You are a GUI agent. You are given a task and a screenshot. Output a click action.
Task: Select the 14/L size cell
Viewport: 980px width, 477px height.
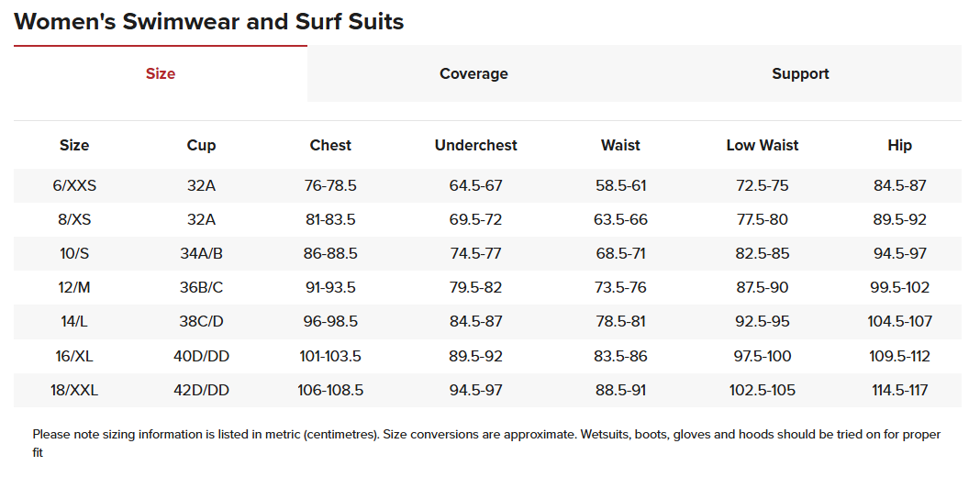pos(74,321)
